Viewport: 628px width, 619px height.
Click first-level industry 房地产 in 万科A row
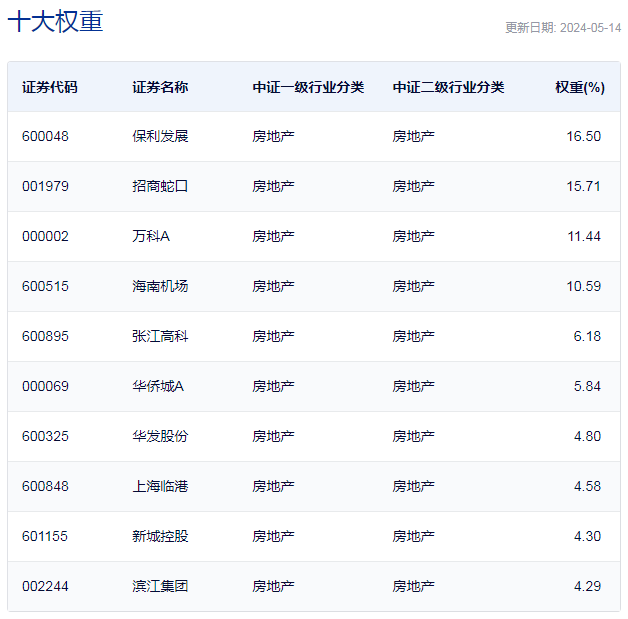coord(273,236)
